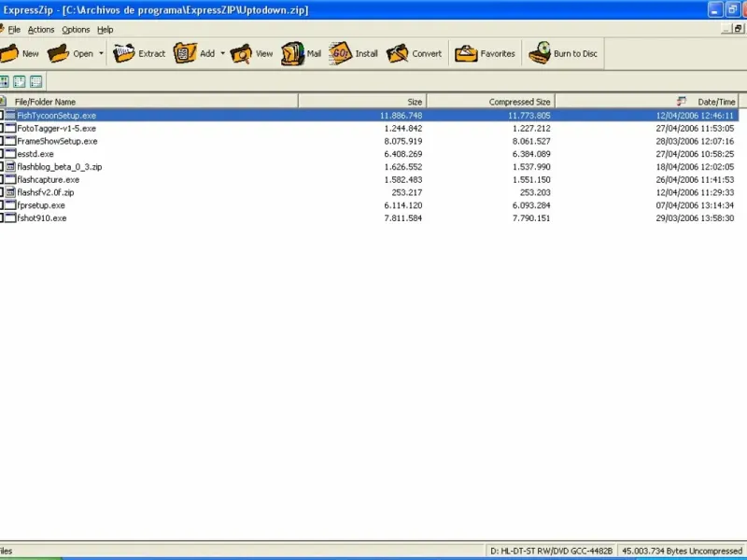
Task: Click the Extract toolbar icon
Action: pyautogui.click(x=124, y=53)
